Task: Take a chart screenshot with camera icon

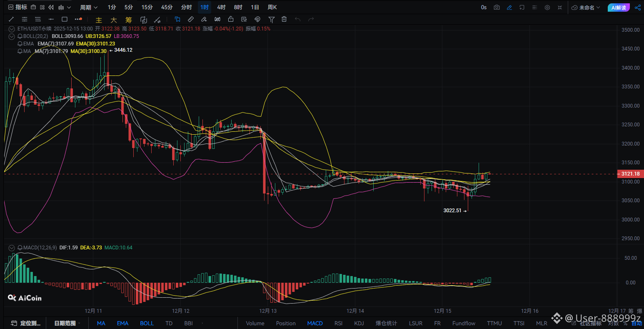Action: click(497, 8)
